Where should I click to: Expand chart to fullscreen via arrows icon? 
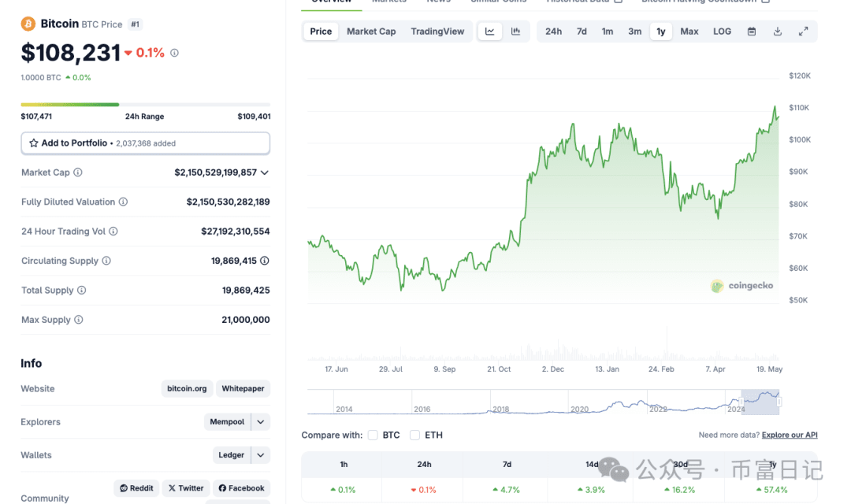click(x=804, y=31)
